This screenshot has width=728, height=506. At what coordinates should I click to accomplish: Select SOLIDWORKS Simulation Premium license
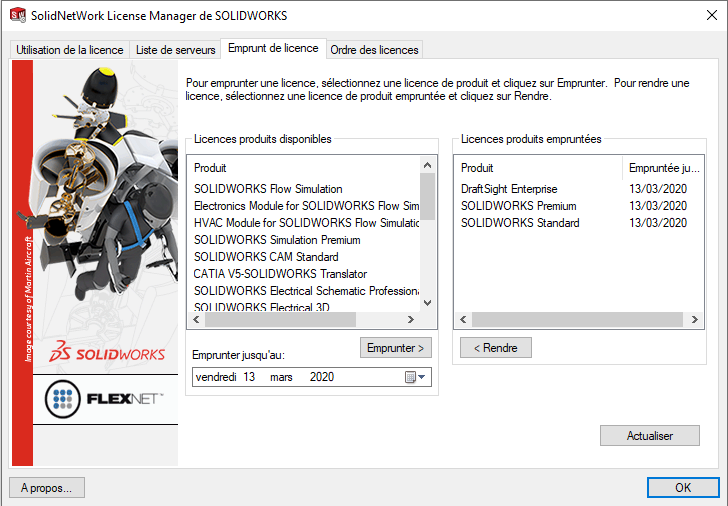pyautogui.click(x=277, y=240)
